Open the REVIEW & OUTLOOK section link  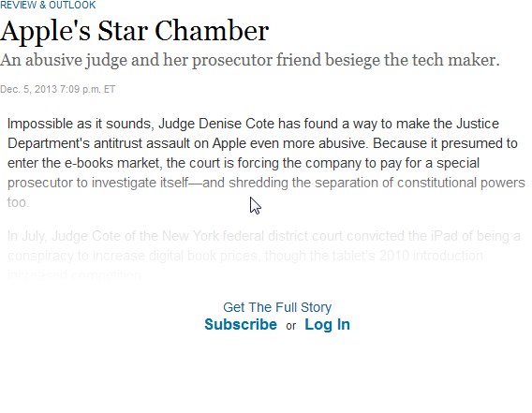click(48, 5)
